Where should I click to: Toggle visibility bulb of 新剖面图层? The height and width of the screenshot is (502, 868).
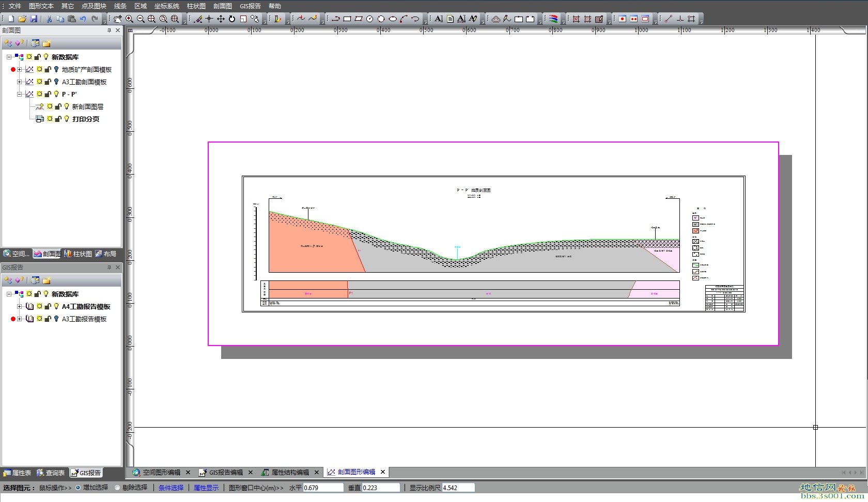click(x=67, y=106)
